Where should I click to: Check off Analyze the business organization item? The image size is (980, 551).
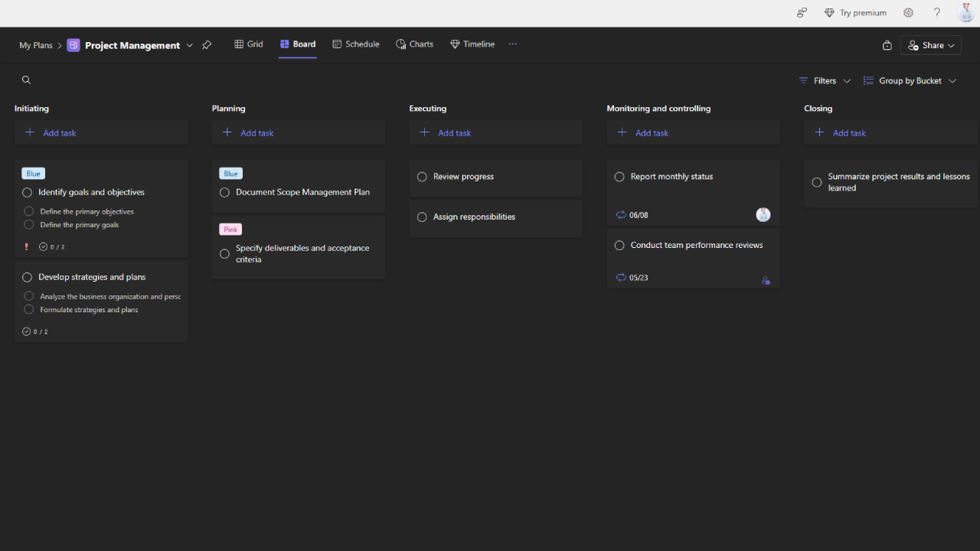(28, 296)
